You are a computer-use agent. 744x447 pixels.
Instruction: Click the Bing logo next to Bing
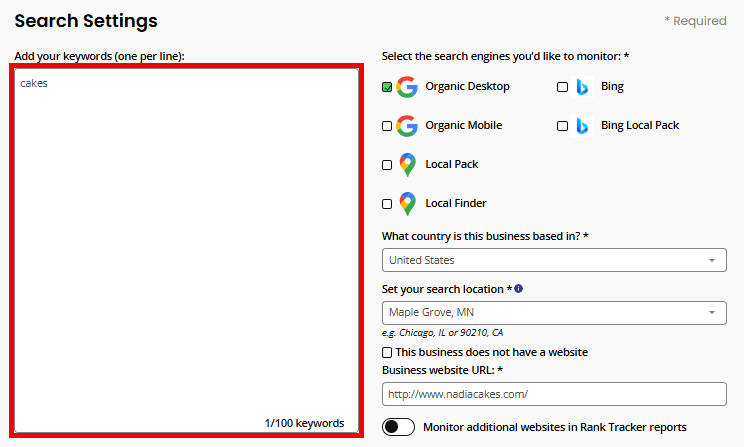click(x=582, y=87)
